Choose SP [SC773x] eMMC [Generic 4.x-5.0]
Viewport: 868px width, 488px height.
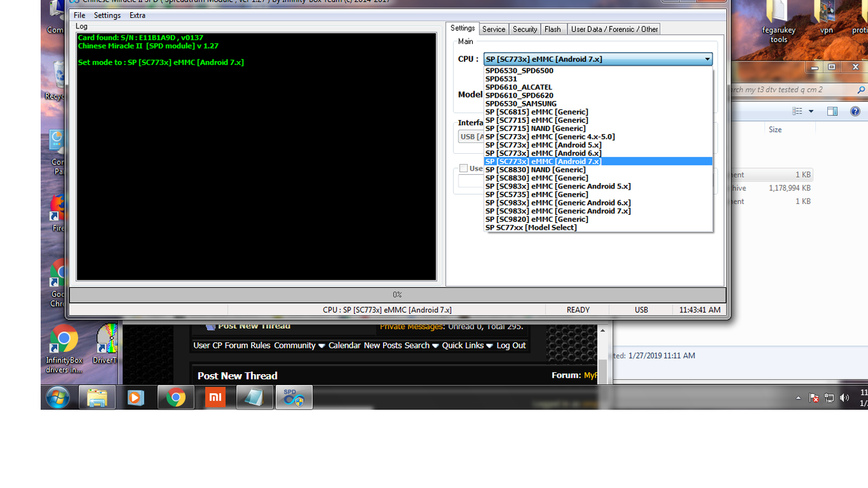(x=598, y=136)
